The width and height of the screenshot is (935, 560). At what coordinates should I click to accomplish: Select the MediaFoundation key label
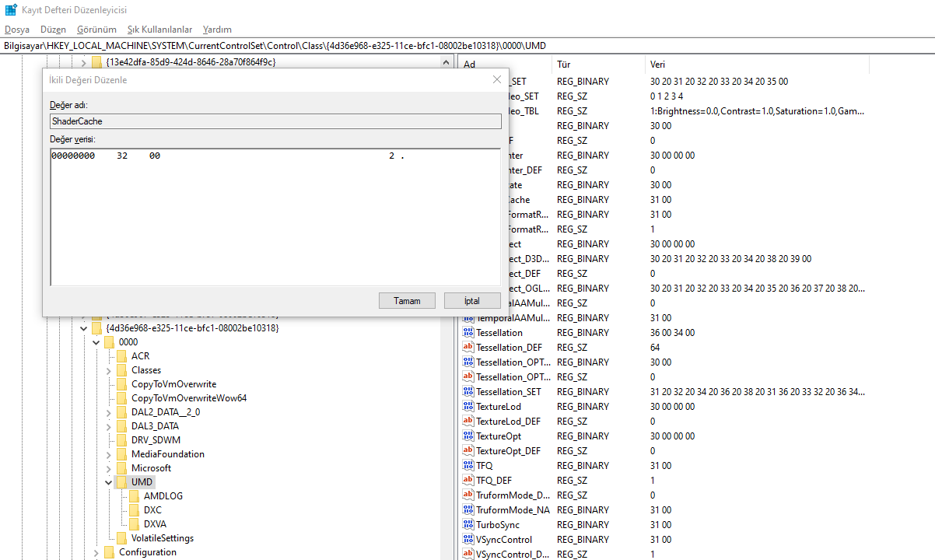pyautogui.click(x=168, y=454)
